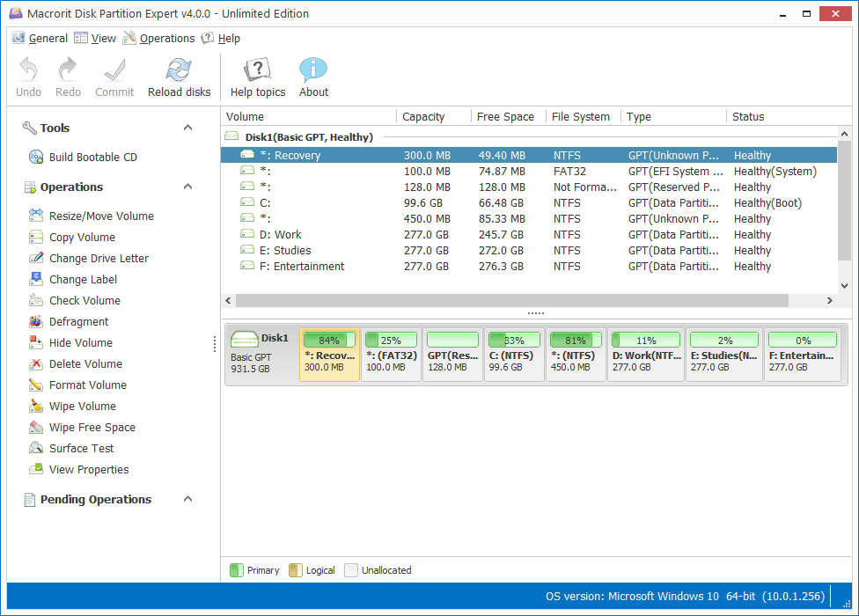The width and height of the screenshot is (859, 616).
Task: Click the Undo toolbar icon
Action: [28, 70]
